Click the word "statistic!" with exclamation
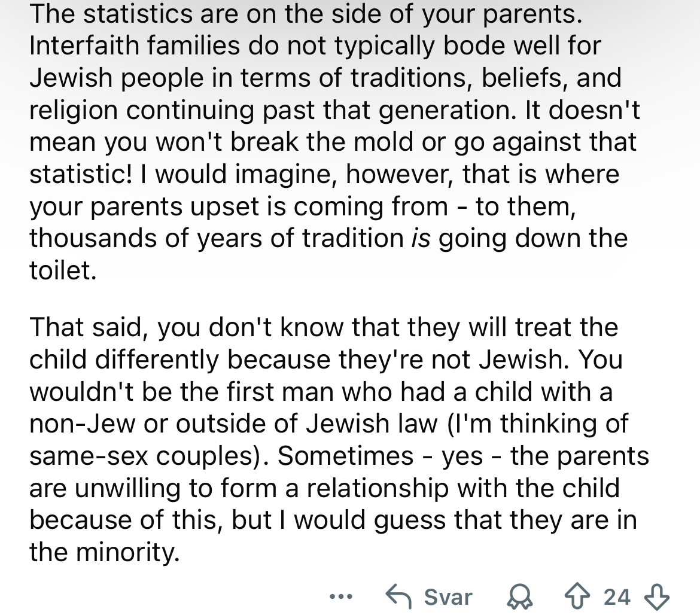The height and width of the screenshot is (615, 700). tap(81, 173)
